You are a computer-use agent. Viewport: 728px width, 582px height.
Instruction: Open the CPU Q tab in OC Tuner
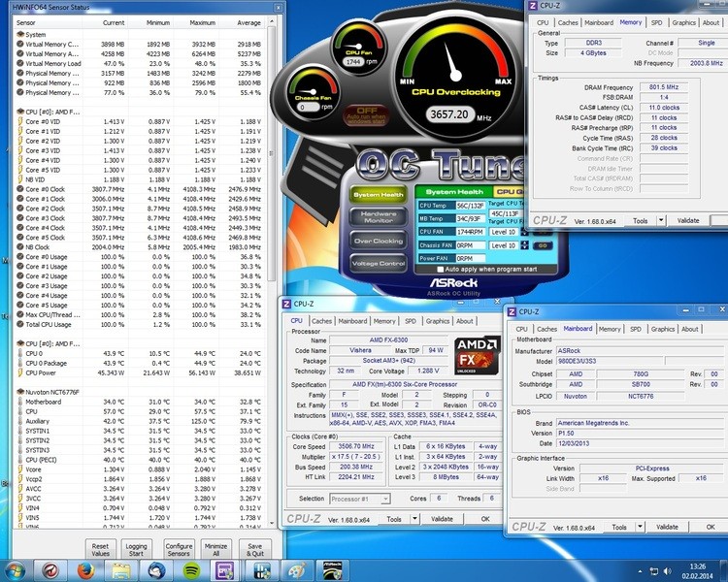509,192
